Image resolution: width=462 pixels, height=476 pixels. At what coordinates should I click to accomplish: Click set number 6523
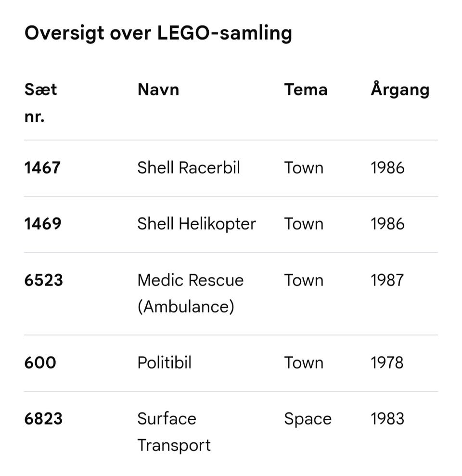(43, 280)
